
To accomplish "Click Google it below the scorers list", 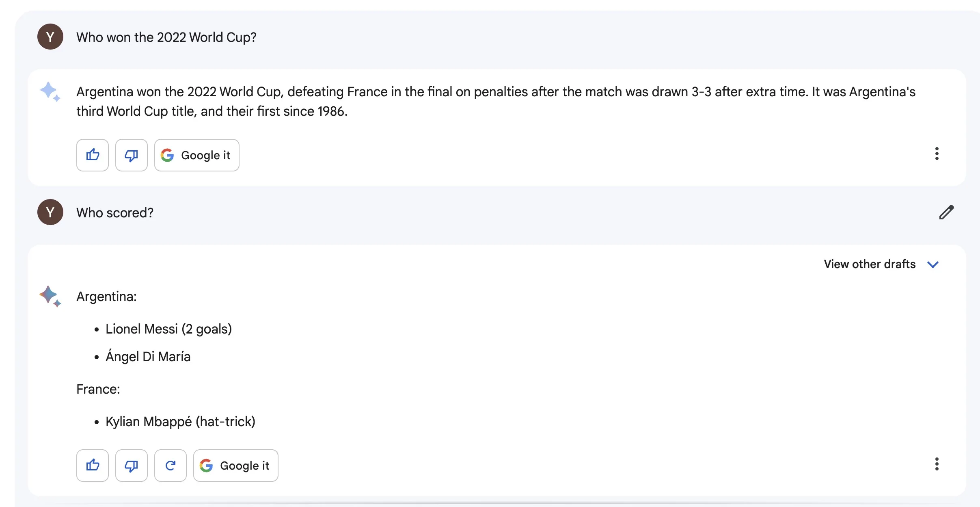I will [236, 466].
